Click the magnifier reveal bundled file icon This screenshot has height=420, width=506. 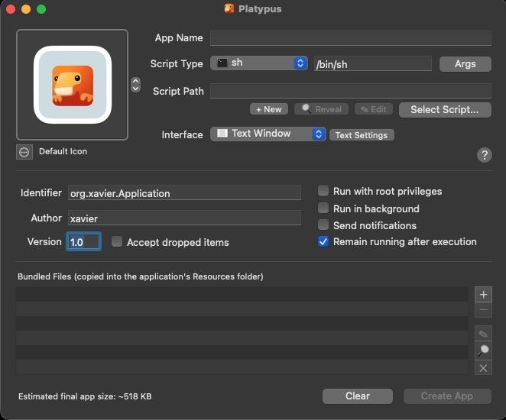(x=483, y=351)
